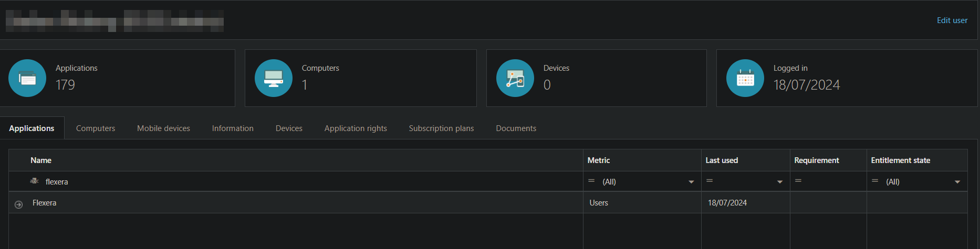Screen dimensions: 980x249
Task: Click the arrow icon on Flexera row
Action: pyautogui.click(x=19, y=204)
